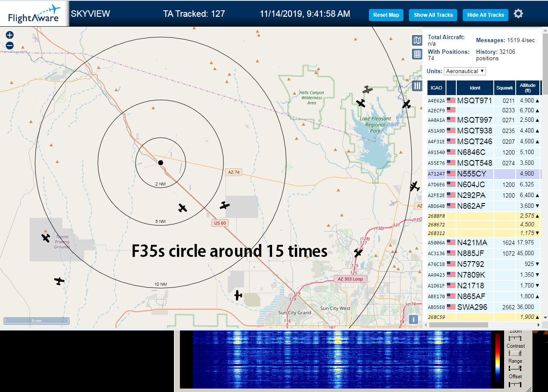Click the black receiver location dot
Image resolution: width=548 pixels, height=392 pixels.
point(161,162)
